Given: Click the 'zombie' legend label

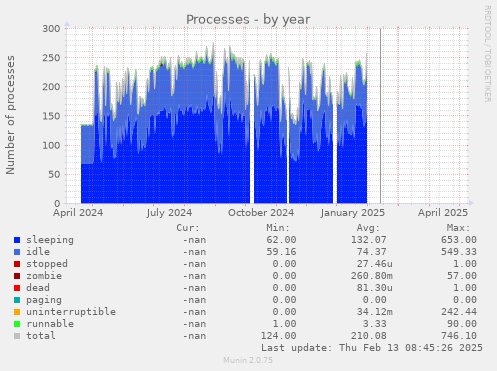Looking at the screenshot, I should 44,276.
